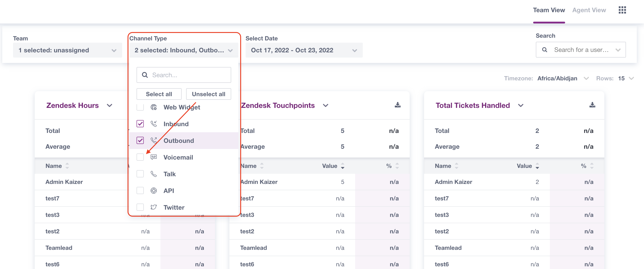
Task: Click test2 in Zendesk Hours table
Action: point(52,231)
